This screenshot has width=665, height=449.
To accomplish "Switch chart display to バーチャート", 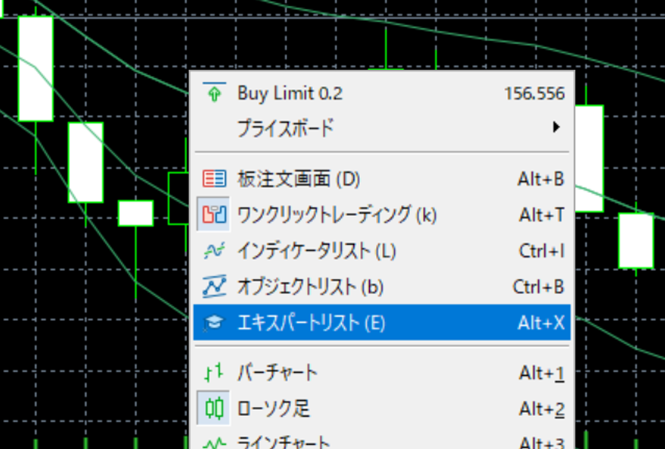I will pyautogui.click(x=277, y=373).
